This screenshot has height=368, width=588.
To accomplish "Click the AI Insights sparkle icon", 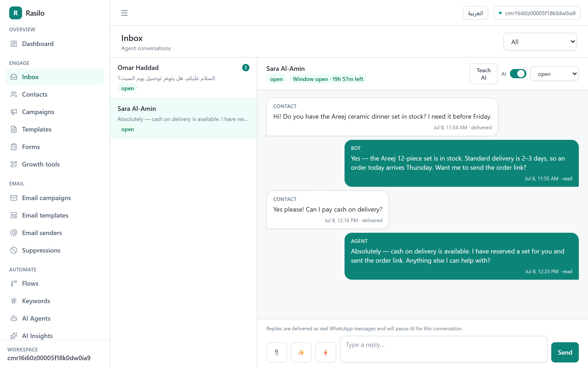I will 14,336.
